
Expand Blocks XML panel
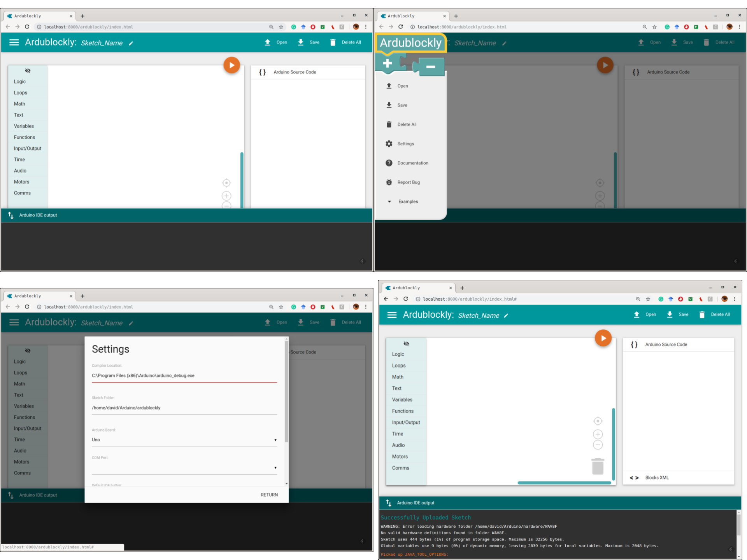tap(679, 478)
